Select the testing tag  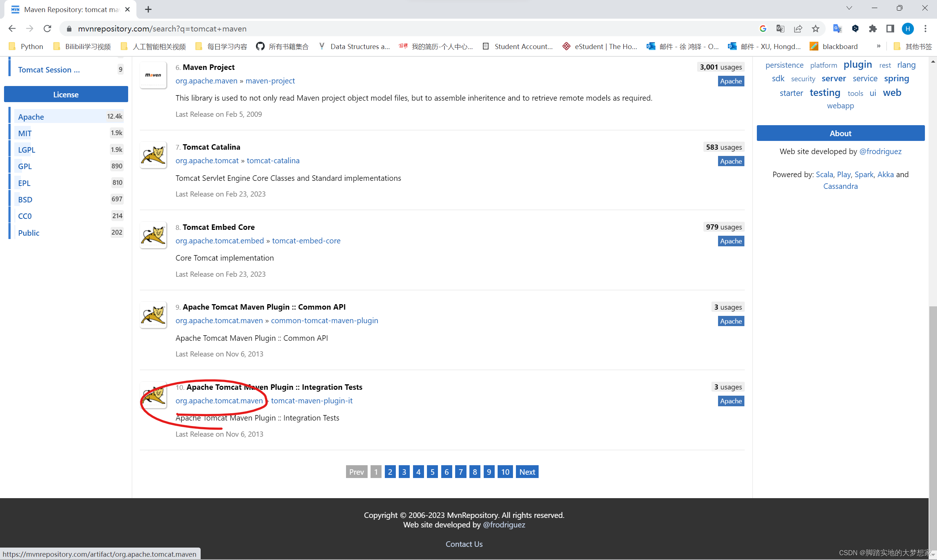[x=825, y=93]
